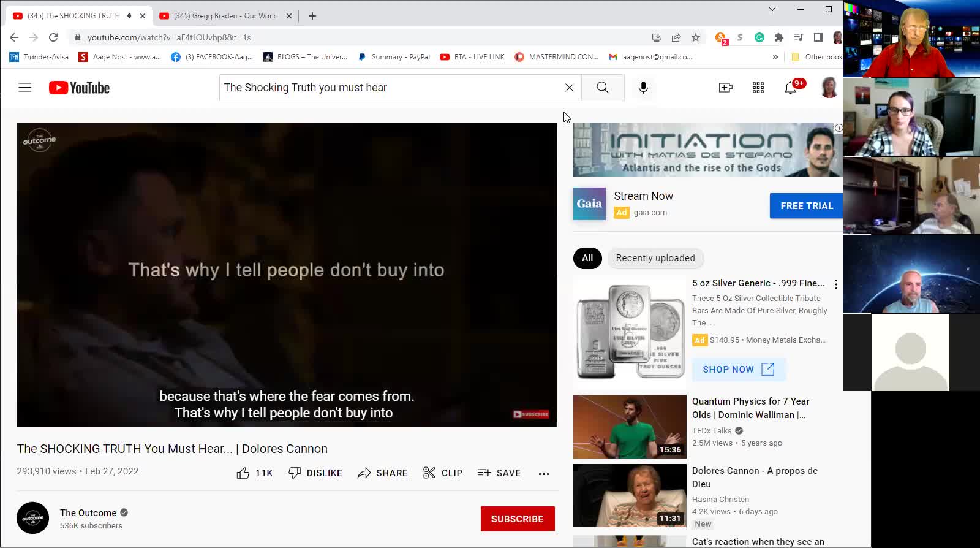This screenshot has width=980, height=548.
Task: Open the BTA - LIVE LINK bookmark
Action: coord(472,57)
